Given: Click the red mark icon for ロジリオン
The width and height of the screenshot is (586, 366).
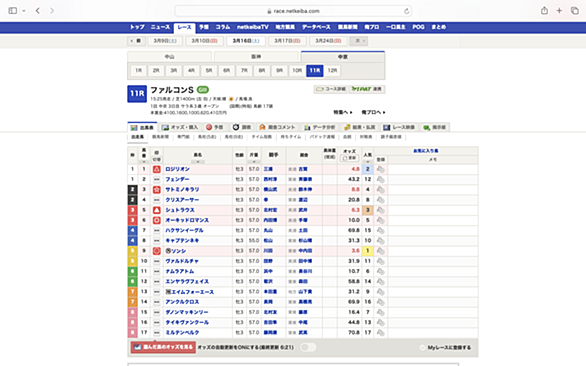Looking at the screenshot, I should [157, 169].
